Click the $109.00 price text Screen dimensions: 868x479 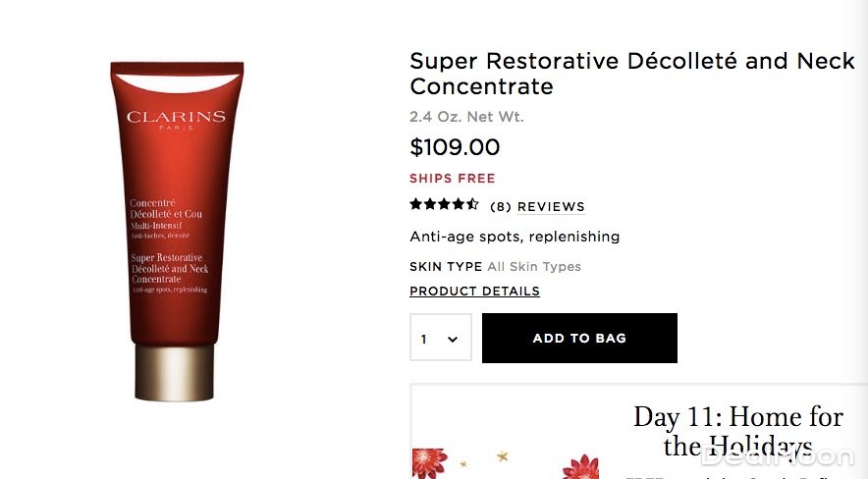click(455, 147)
